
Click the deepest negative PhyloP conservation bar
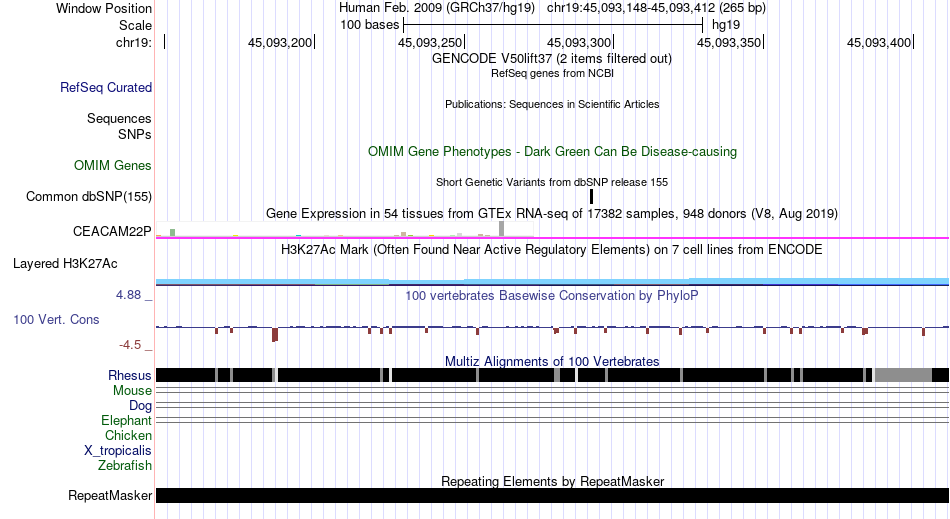[275, 334]
